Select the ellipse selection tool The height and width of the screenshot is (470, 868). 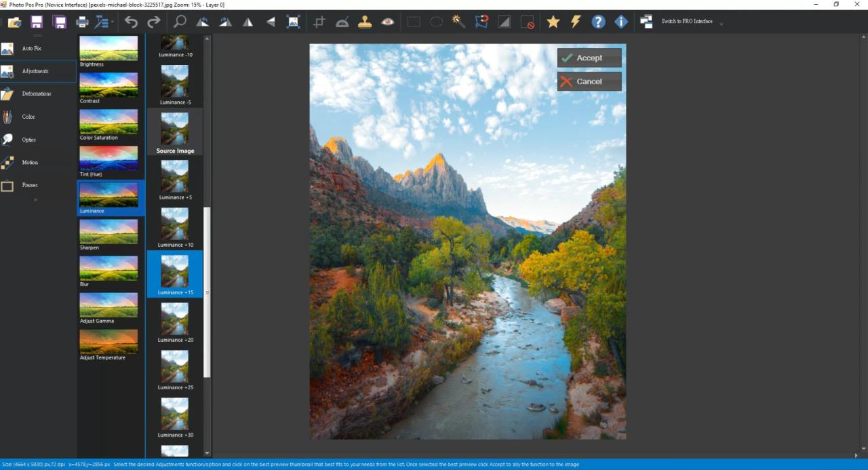coord(436,22)
